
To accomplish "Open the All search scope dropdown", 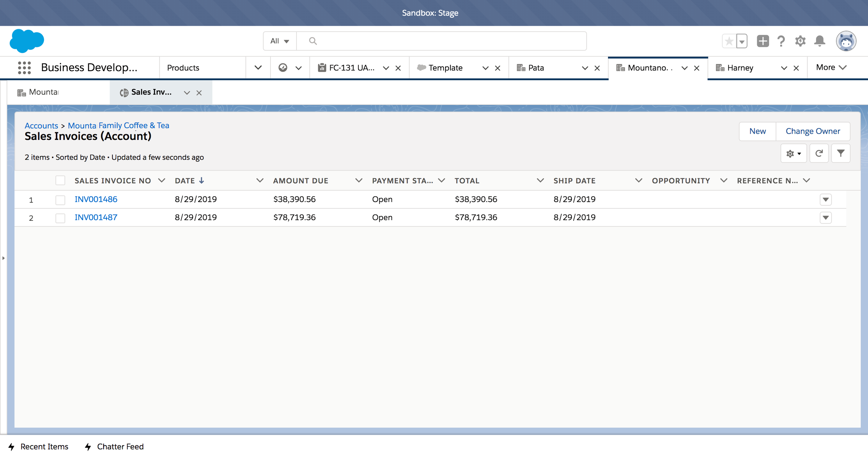I will pyautogui.click(x=280, y=41).
